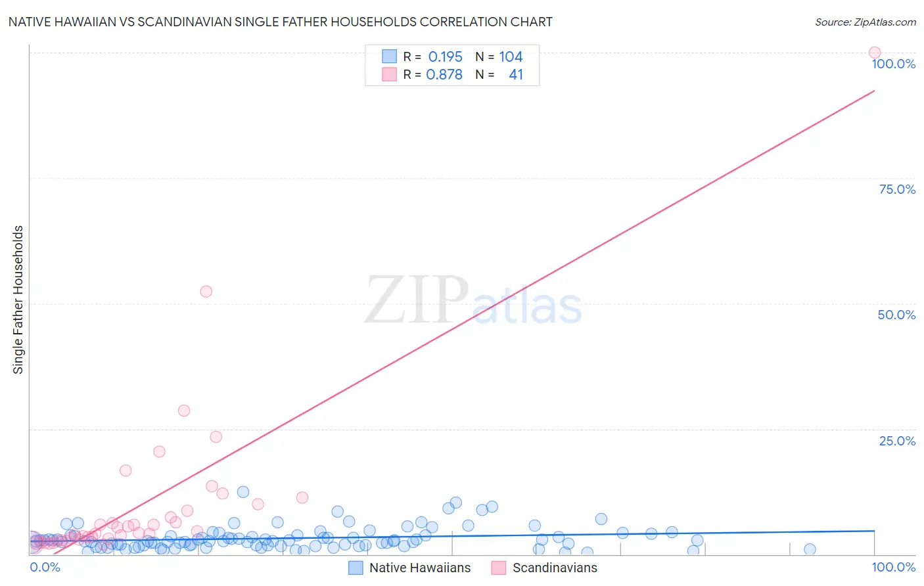This screenshot has height=586, width=924.
Task: Click the N value 104 in stats box
Action: pyautogui.click(x=511, y=56)
